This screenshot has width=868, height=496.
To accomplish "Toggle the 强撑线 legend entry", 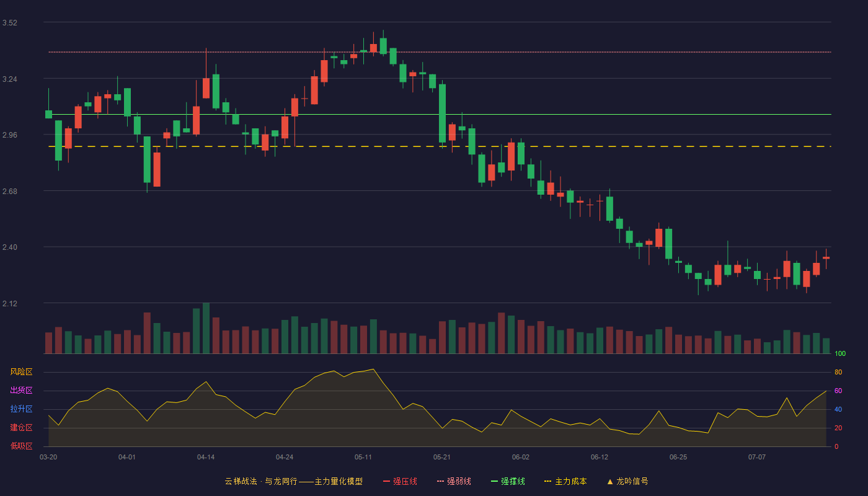I will pyautogui.click(x=508, y=481).
